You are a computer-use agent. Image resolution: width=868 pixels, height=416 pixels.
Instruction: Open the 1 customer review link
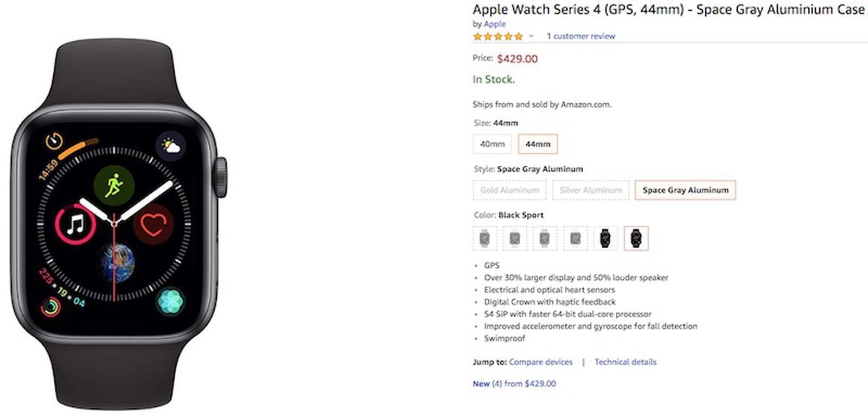[x=580, y=36]
